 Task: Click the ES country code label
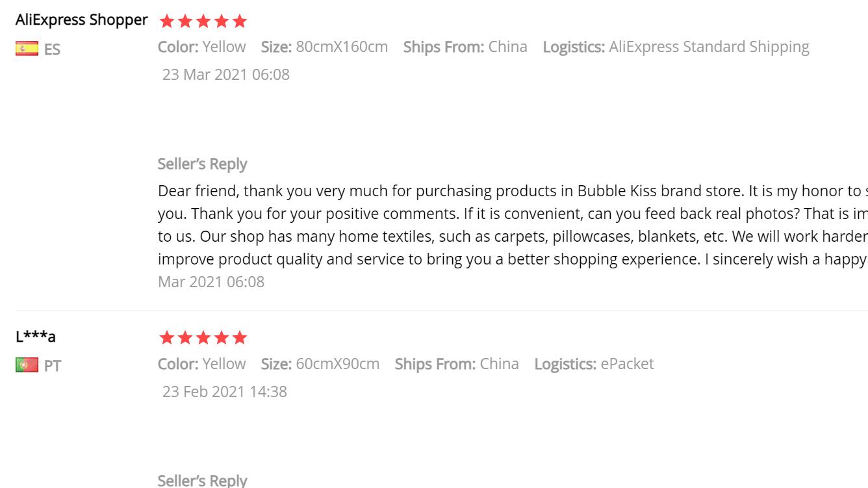(x=53, y=49)
